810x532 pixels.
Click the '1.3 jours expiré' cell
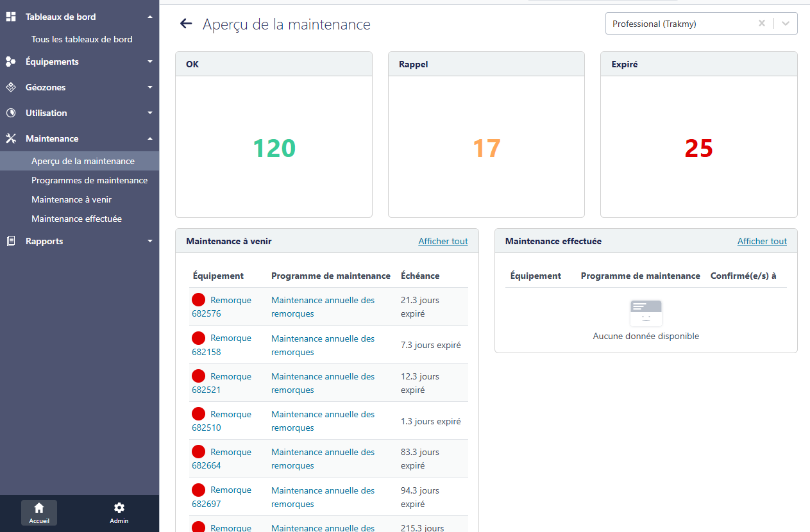tap(431, 421)
